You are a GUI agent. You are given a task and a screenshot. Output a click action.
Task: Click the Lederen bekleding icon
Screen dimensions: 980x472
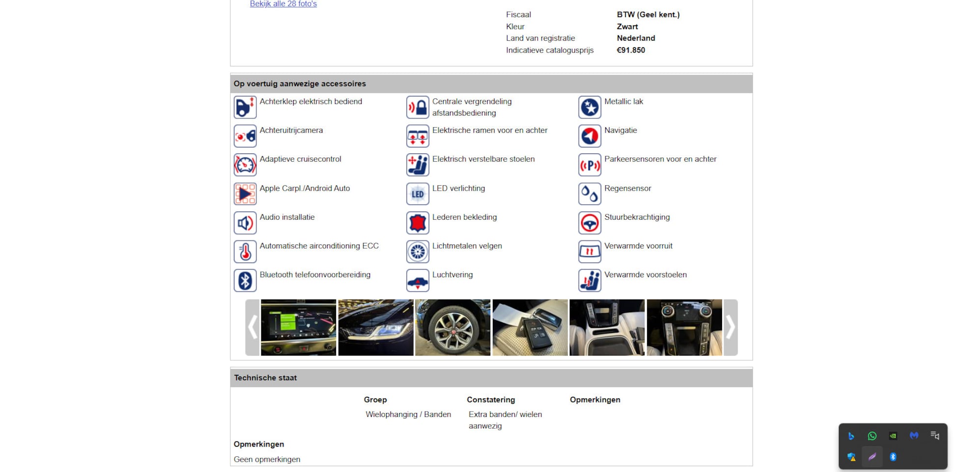tap(418, 223)
